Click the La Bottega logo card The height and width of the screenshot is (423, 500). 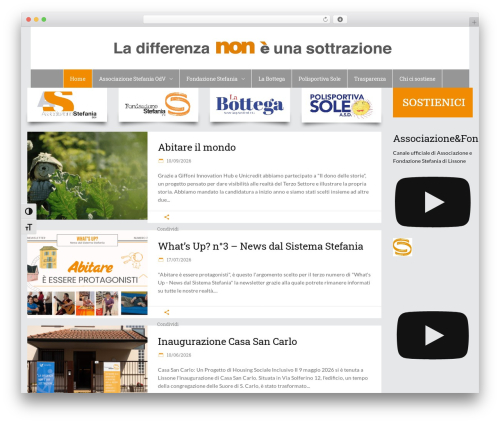pyautogui.click(x=250, y=105)
